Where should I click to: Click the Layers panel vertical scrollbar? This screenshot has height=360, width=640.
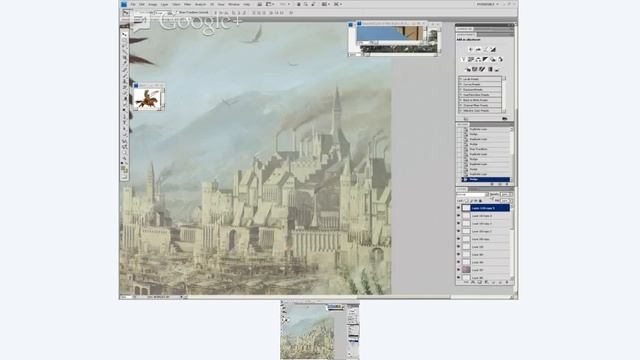(x=512, y=241)
